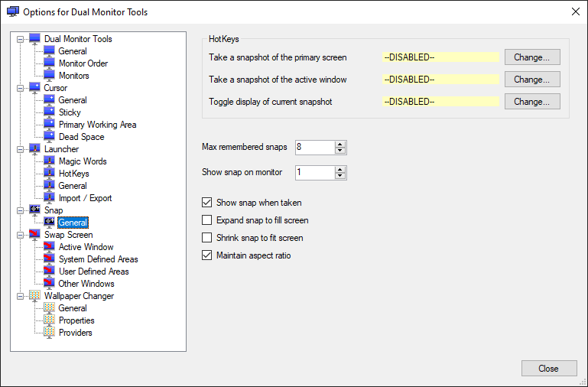
Task: Click the icon beside Active Window
Action: (x=49, y=247)
